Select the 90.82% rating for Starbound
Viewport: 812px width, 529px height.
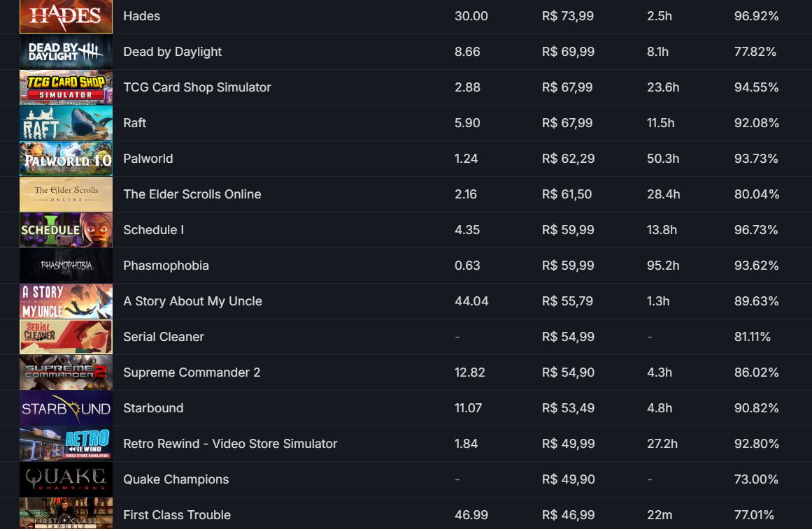coord(756,408)
